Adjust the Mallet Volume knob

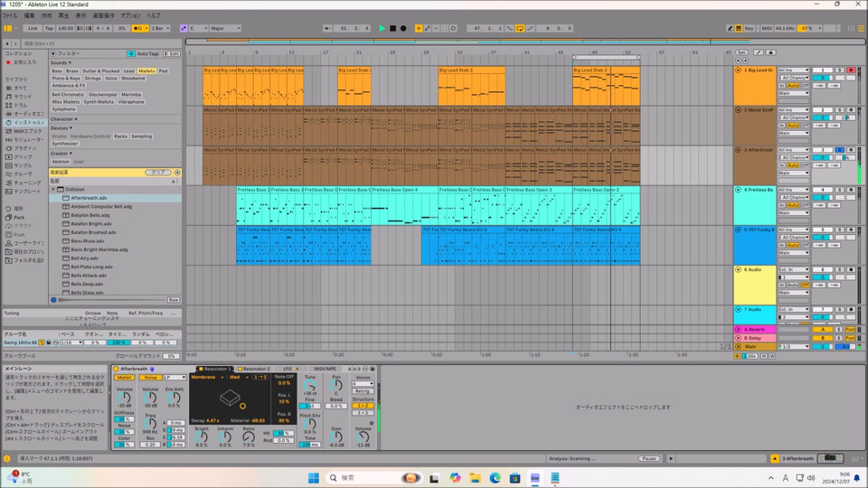pos(125,398)
